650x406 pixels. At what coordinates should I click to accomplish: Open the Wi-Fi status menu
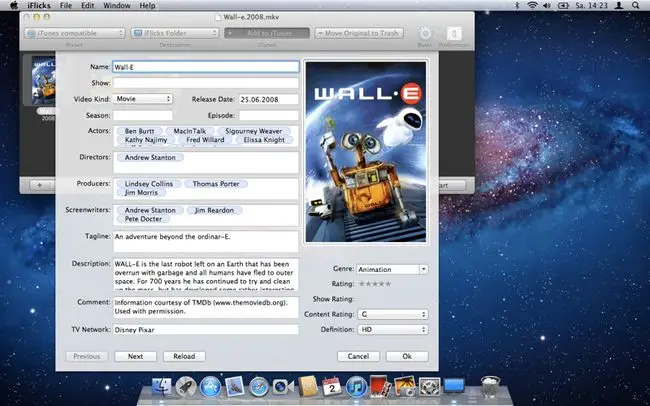click(x=532, y=5)
